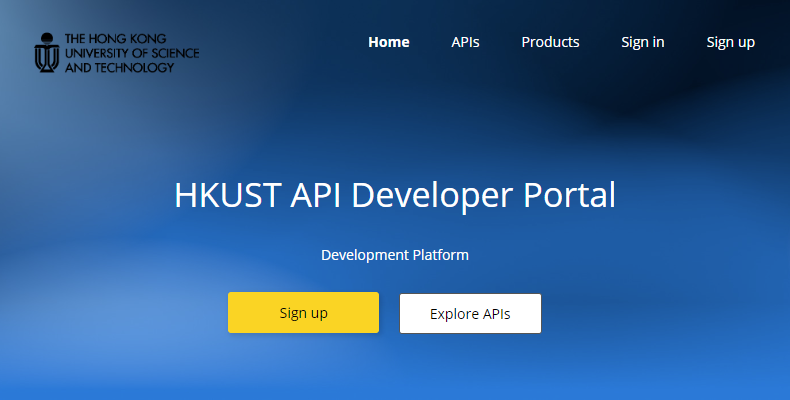Image resolution: width=790 pixels, height=400 pixels.
Task: Click the HKUST API Developer Portal heading
Action: coord(395,195)
